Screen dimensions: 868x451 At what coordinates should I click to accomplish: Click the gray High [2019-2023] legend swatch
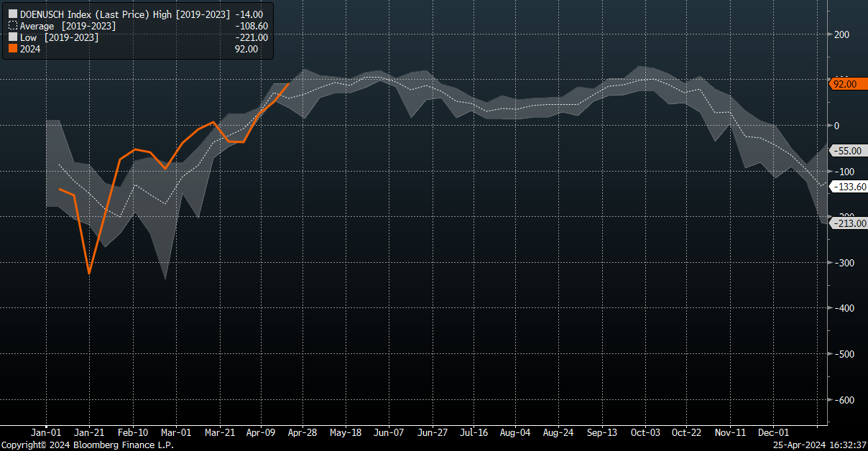(x=13, y=14)
